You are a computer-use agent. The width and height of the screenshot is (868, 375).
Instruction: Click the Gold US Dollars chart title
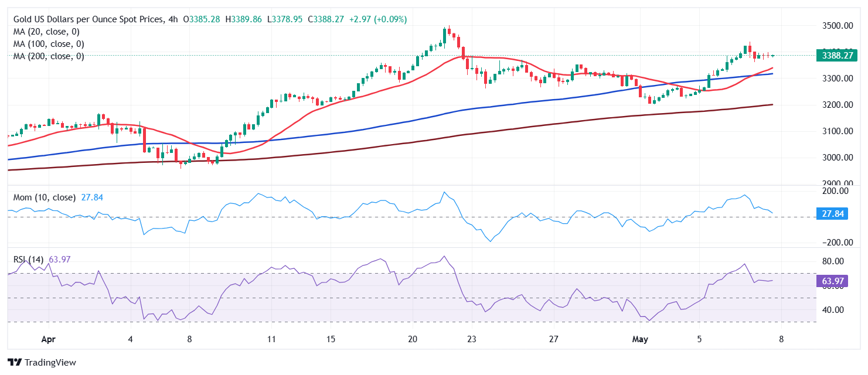pyautogui.click(x=88, y=19)
